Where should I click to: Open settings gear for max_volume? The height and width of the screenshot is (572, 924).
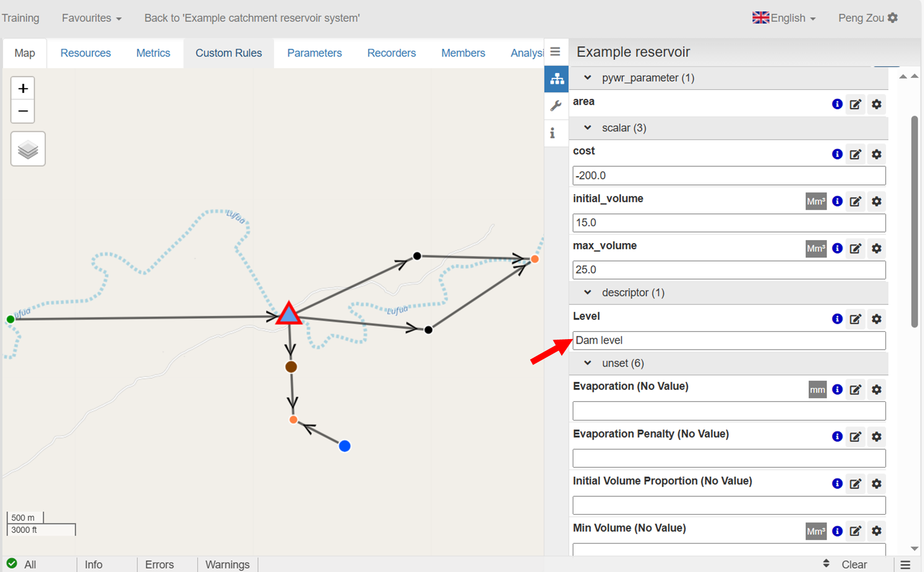coord(876,249)
